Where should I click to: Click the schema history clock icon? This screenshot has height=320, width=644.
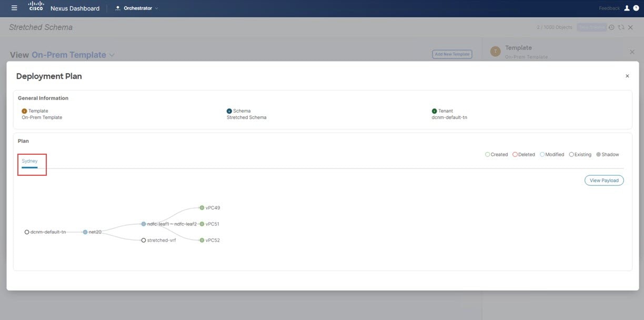pyautogui.click(x=611, y=27)
